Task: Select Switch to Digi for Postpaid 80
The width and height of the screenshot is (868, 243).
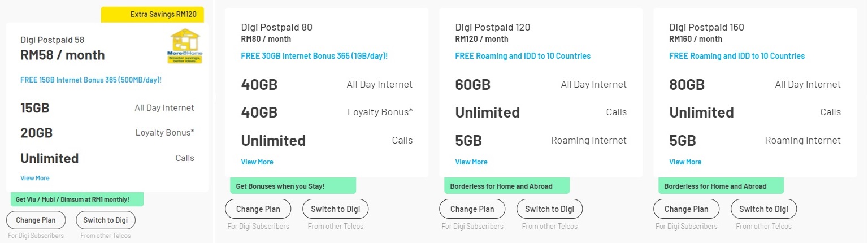Action: (336, 209)
